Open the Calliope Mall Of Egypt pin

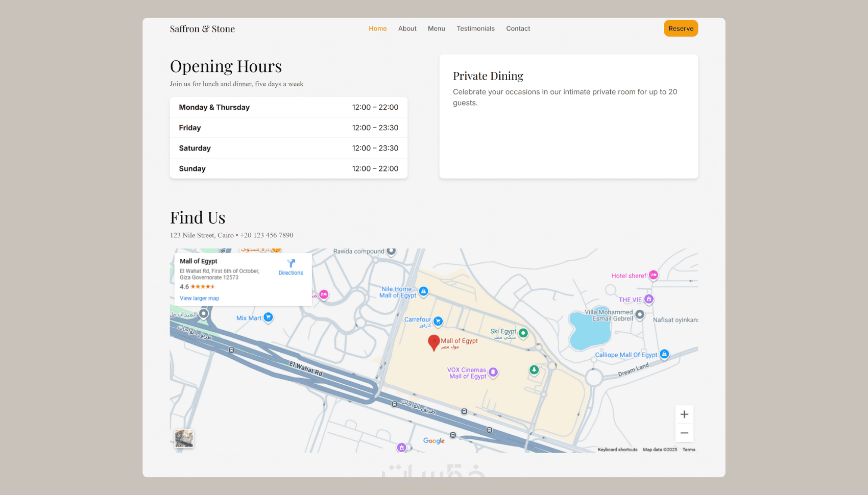[x=664, y=354]
